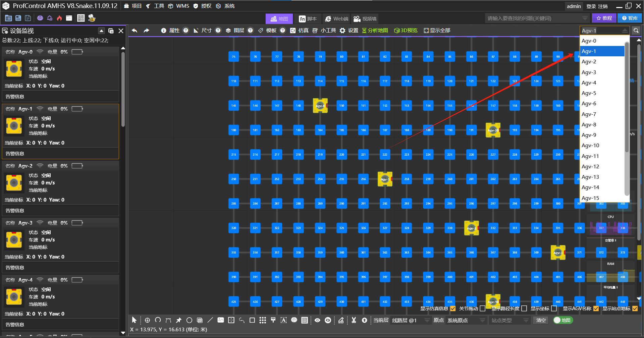Click the eye visibility icon in the bottom toolbar

coord(317,320)
